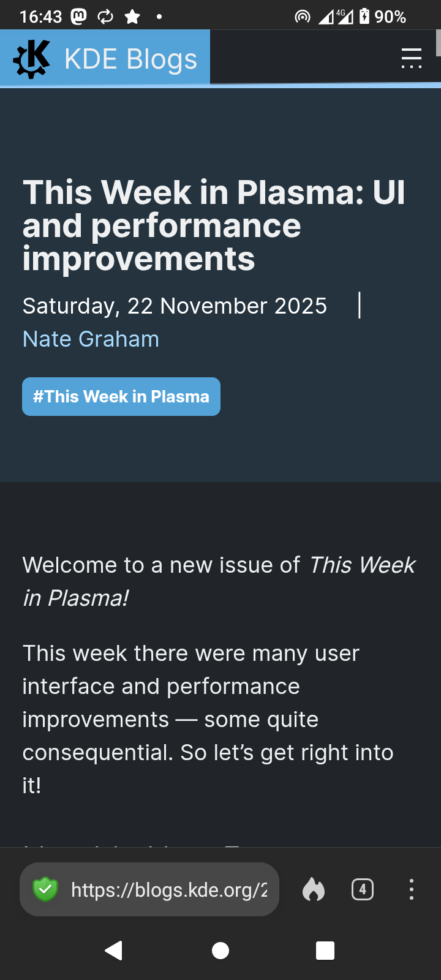Click the KDE gear logo

click(x=32, y=59)
